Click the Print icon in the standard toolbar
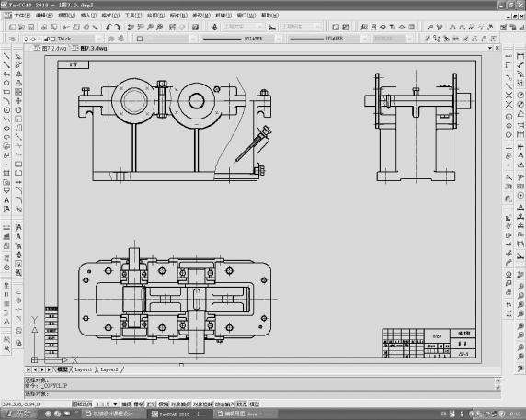This screenshot has height=420, width=526. [44, 28]
